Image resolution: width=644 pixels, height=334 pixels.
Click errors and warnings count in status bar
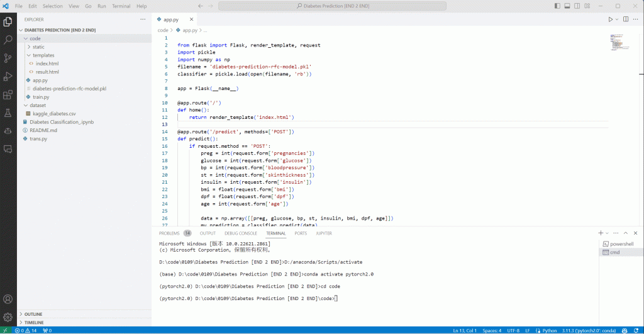click(x=25, y=330)
